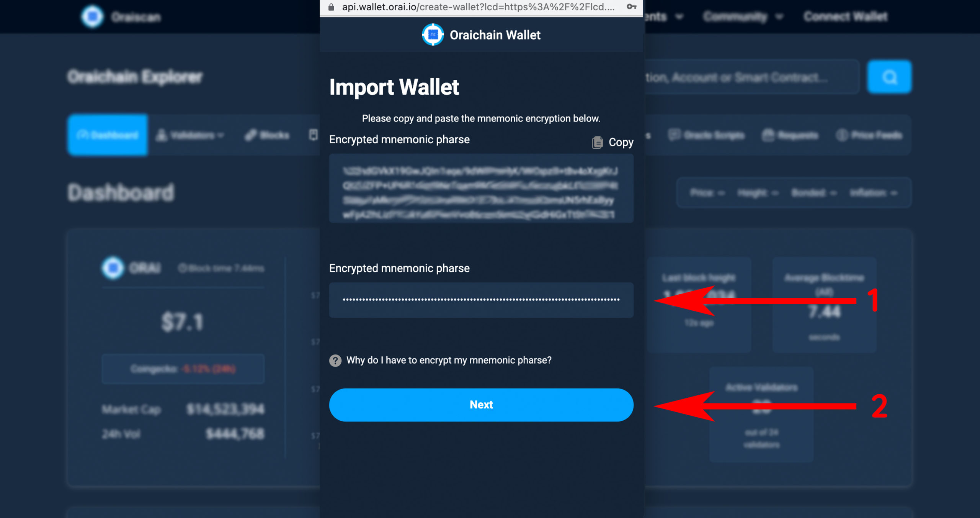Image resolution: width=980 pixels, height=518 pixels.
Task: Open the Blocks tab
Action: pos(267,135)
